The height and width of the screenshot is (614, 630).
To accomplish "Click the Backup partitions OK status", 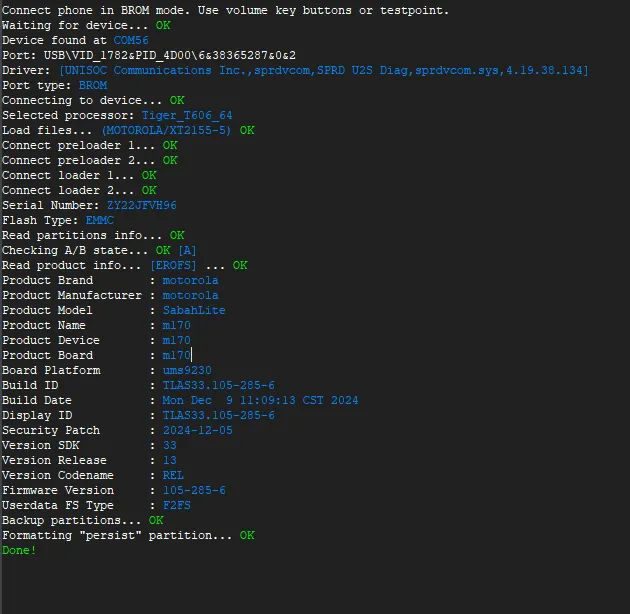I will [x=156, y=520].
